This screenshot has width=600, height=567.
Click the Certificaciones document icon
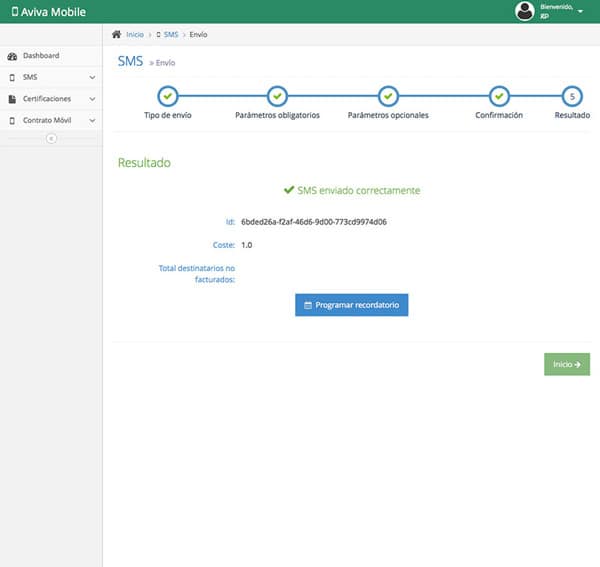pos(12,99)
